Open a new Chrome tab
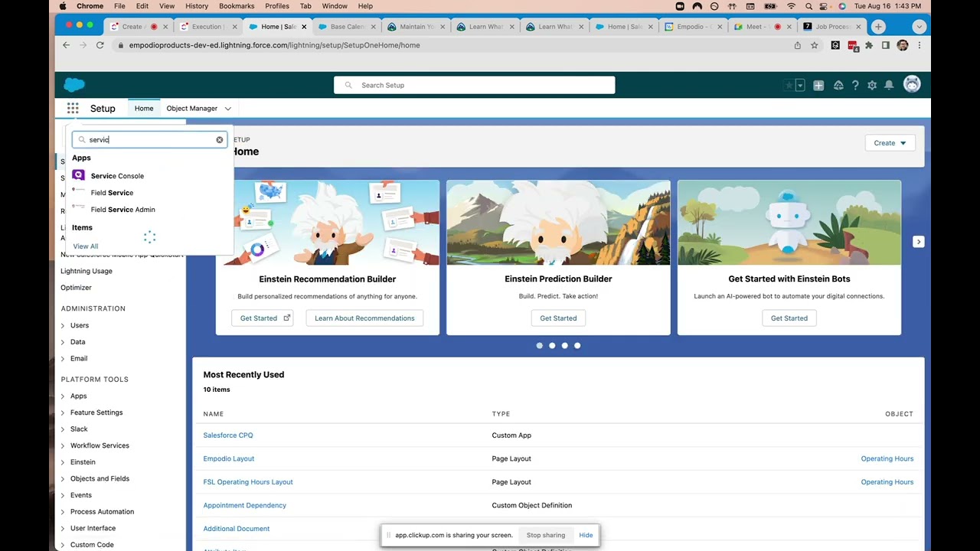 click(x=878, y=27)
